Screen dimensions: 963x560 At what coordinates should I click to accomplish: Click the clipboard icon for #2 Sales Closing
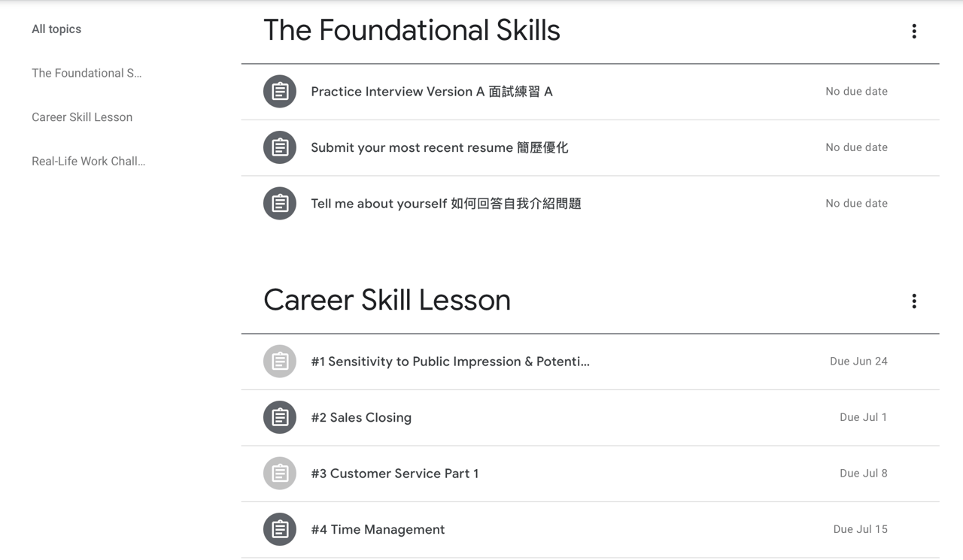coord(279,417)
